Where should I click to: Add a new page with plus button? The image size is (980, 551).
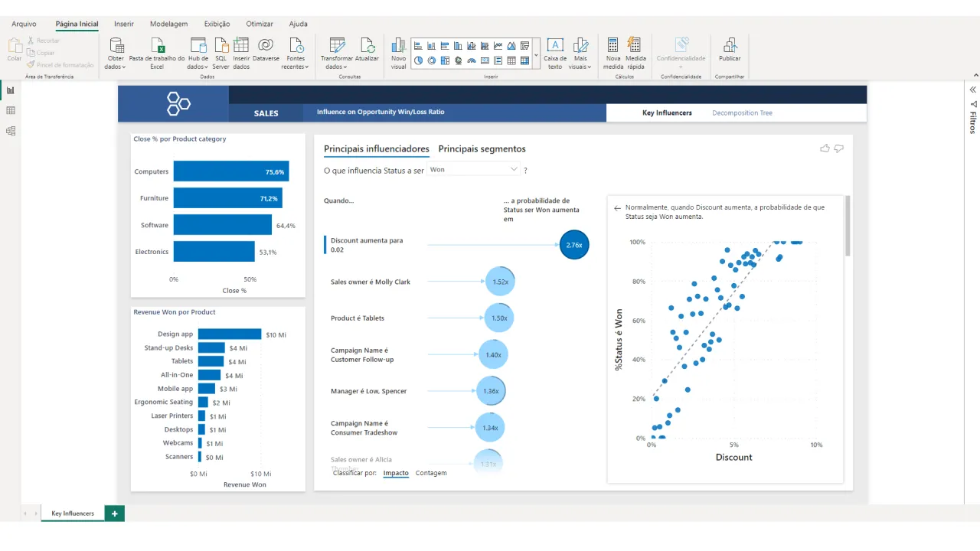(114, 514)
